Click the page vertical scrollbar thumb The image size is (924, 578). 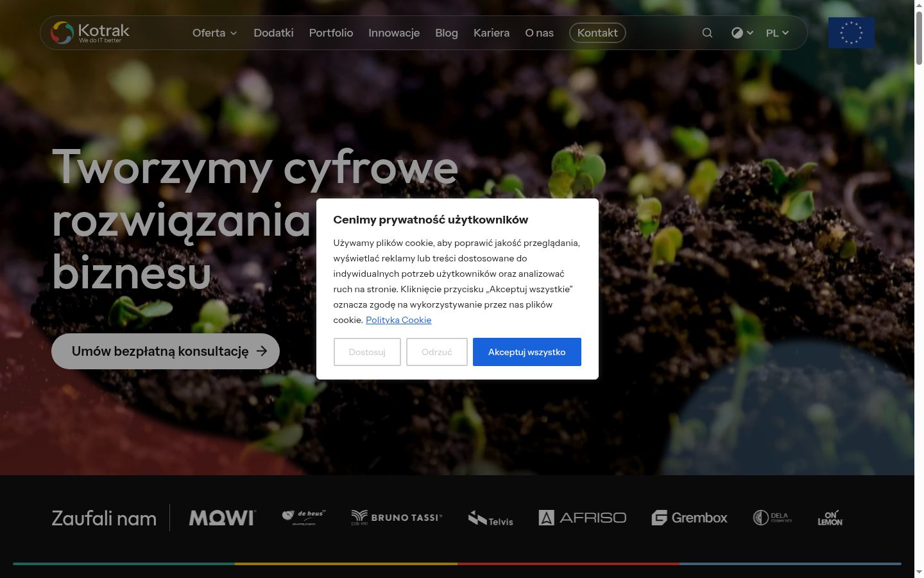pos(919,37)
